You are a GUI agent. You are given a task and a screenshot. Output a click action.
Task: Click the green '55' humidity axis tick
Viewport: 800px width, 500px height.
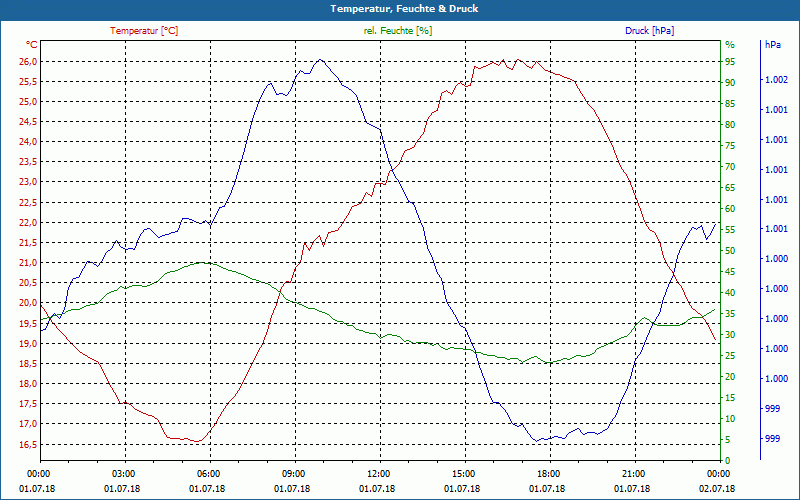pyautogui.click(x=730, y=230)
